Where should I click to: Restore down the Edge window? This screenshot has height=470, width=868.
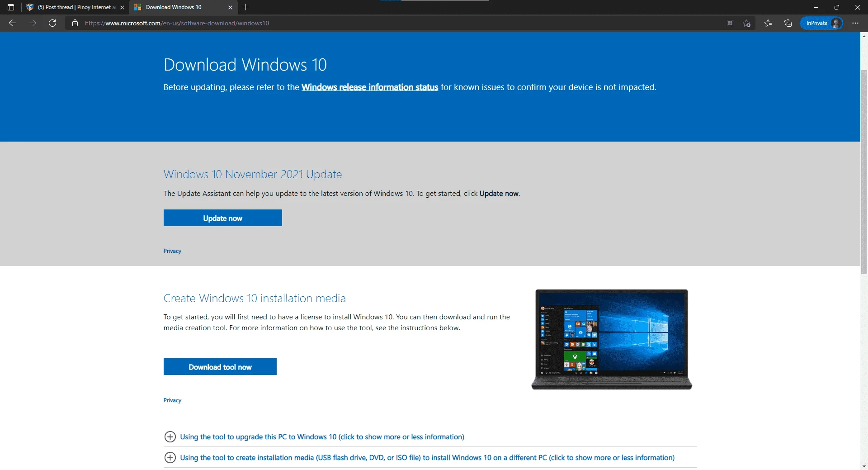[837, 7]
